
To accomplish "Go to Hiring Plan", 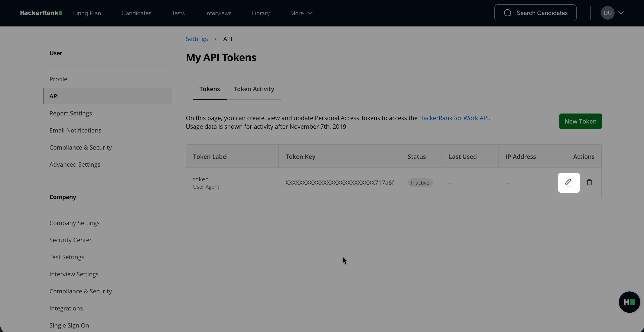I will [87, 13].
